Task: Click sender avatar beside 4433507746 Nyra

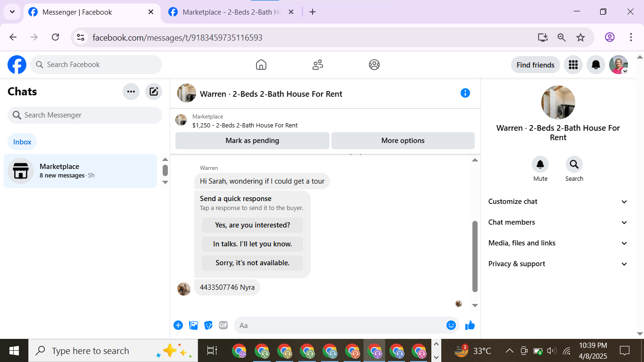Action: (184, 289)
